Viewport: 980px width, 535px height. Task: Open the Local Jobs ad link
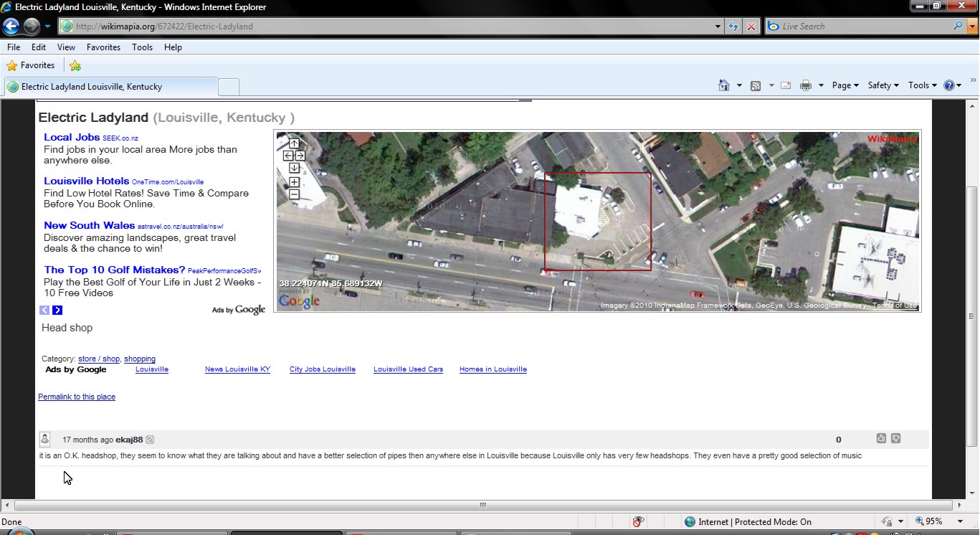pyautogui.click(x=72, y=137)
